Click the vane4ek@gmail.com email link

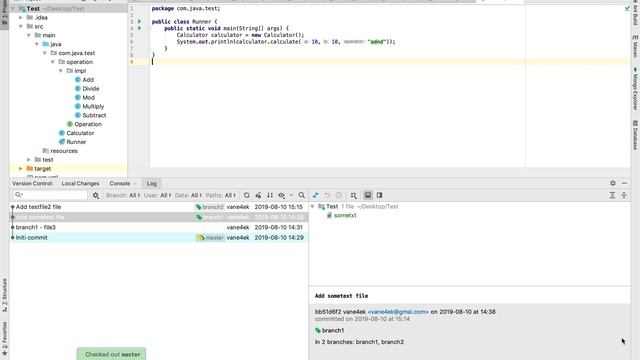pyautogui.click(x=398, y=312)
